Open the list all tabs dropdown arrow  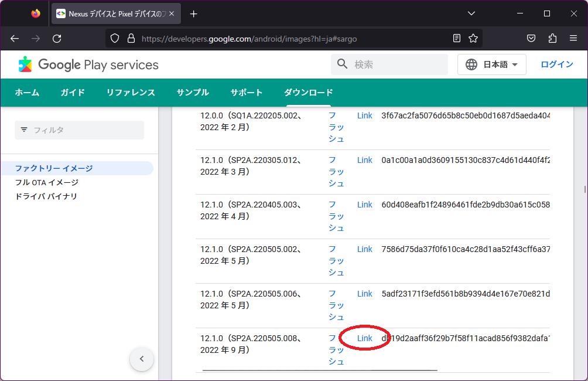point(471,13)
